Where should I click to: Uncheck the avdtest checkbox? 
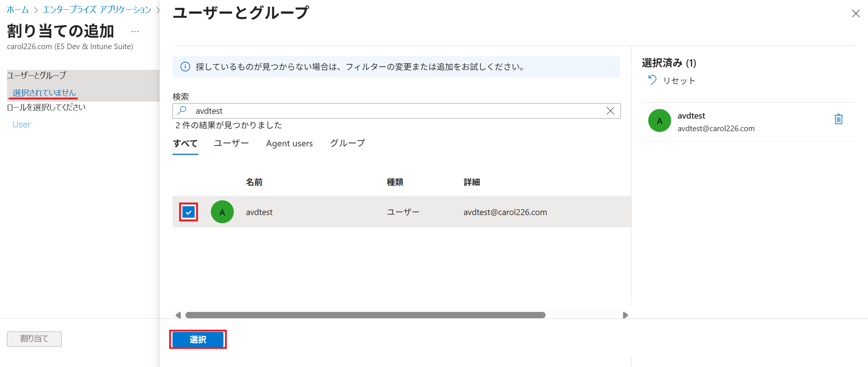click(x=188, y=212)
